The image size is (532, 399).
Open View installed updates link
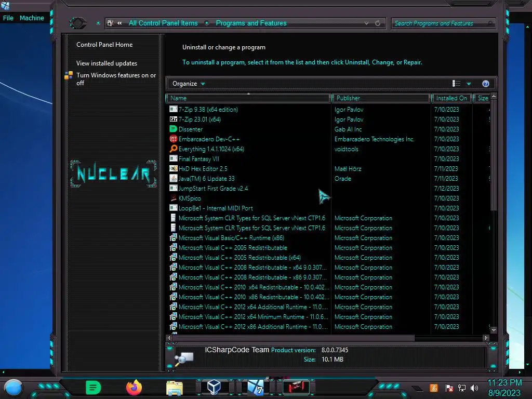click(x=107, y=63)
